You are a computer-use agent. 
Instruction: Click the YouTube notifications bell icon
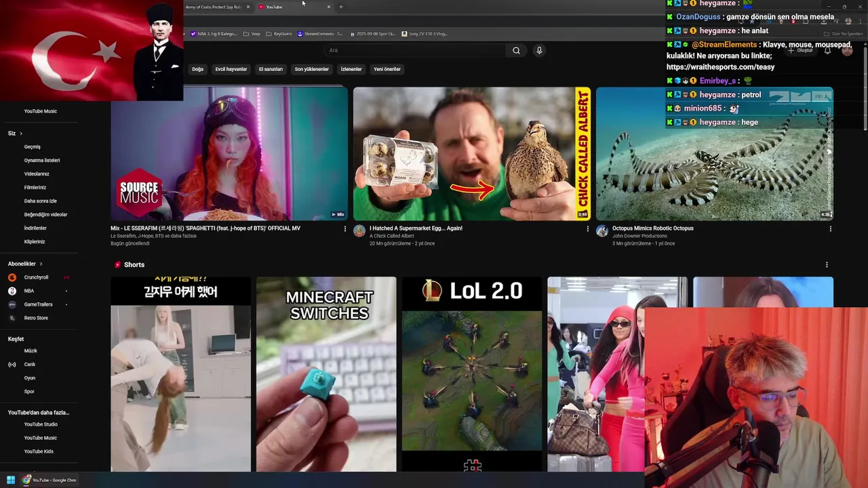[827, 50]
